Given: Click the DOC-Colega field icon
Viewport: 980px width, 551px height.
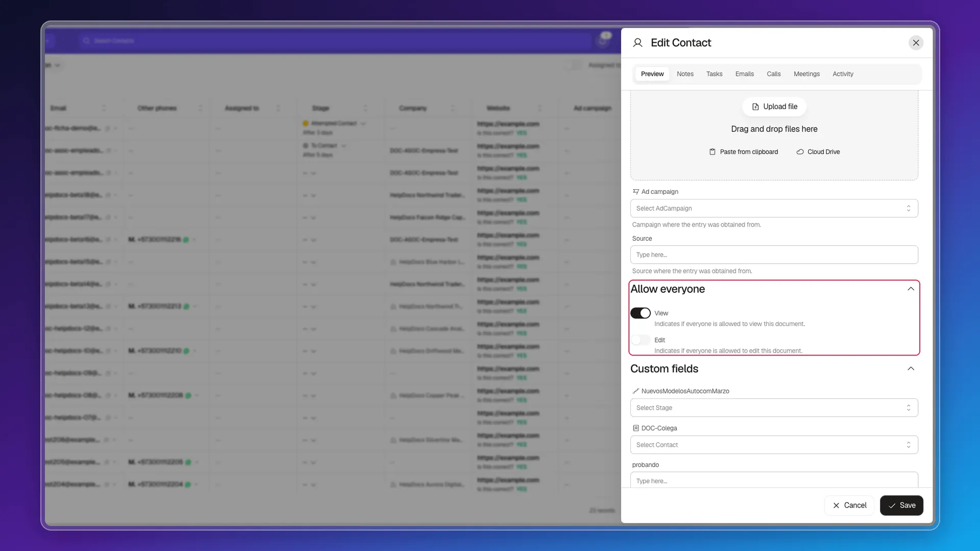Looking at the screenshot, I should (635, 429).
